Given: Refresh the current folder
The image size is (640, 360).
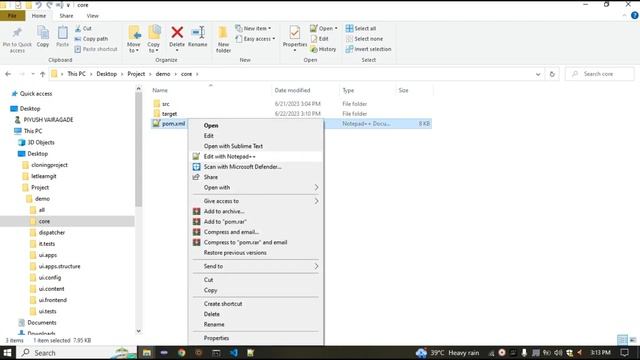Looking at the screenshot, I should click(552, 74).
